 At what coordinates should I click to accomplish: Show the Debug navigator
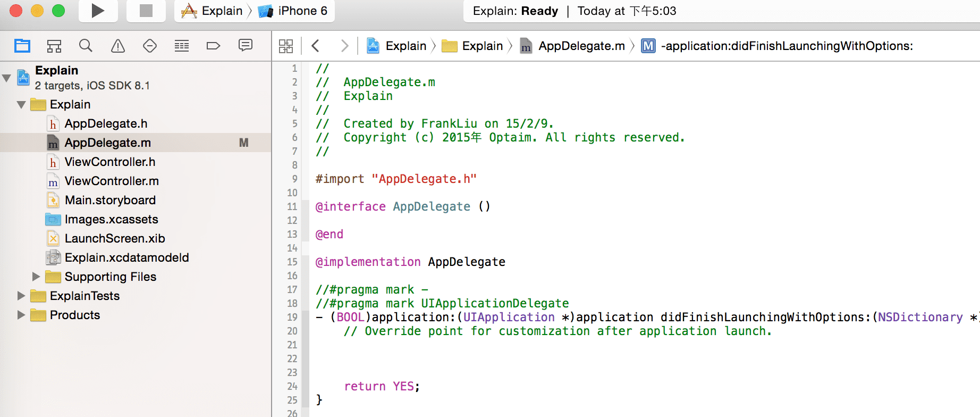click(x=182, y=46)
